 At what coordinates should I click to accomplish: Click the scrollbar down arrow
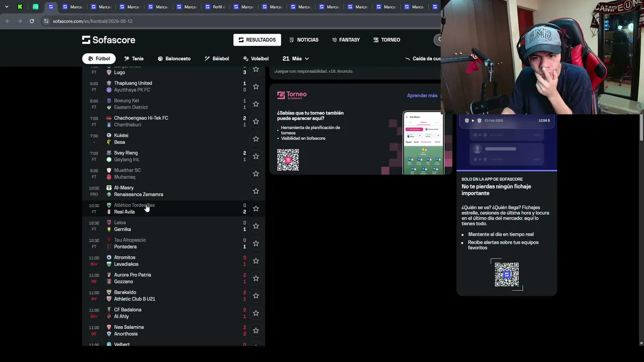pyautogui.click(x=641, y=343)
